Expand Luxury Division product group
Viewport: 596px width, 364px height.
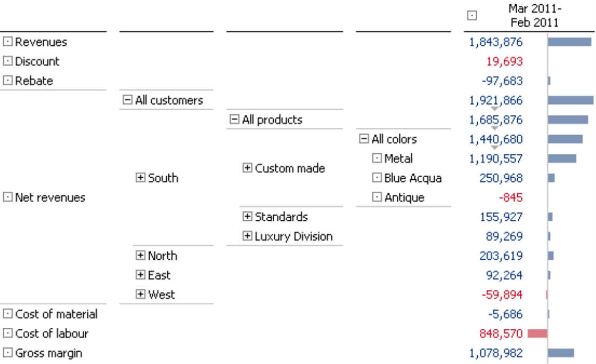pos(247,236)
